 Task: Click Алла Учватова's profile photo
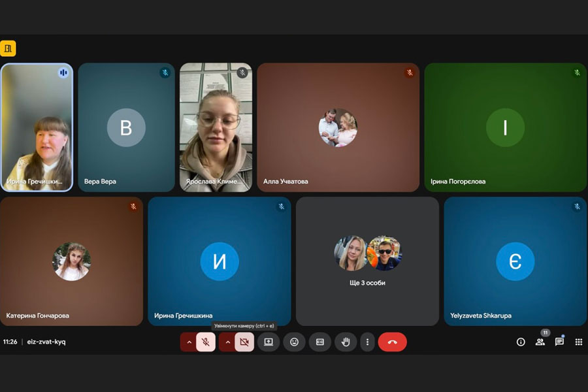(338, 127)
